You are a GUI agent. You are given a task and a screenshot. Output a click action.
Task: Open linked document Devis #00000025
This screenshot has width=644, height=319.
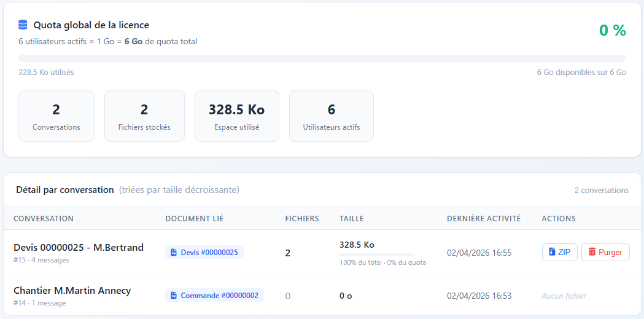(204, 253)
